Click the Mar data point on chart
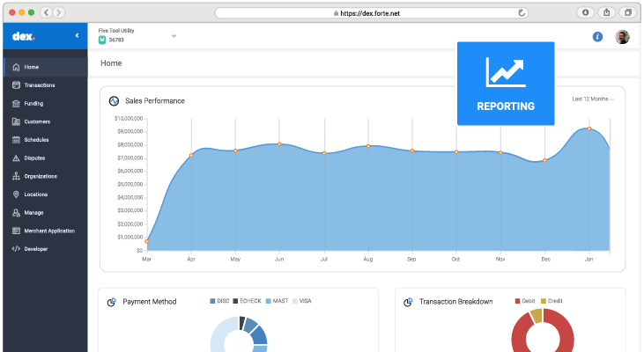The height and width of the screenshot is (352, 644). 146,241
